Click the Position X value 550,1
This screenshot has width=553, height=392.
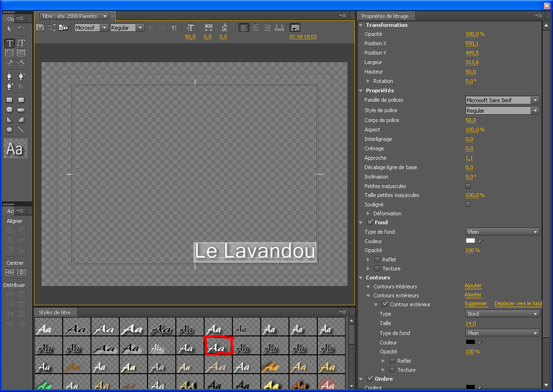pos(472,43)
